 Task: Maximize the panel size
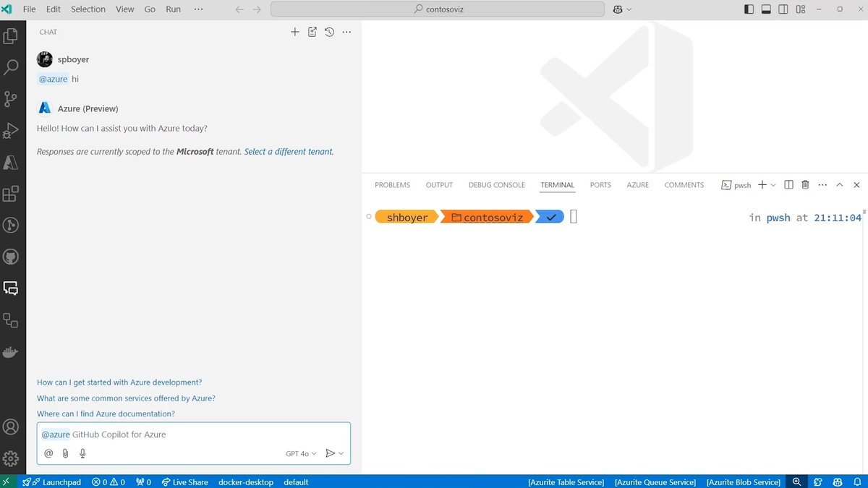coord(840,185)
